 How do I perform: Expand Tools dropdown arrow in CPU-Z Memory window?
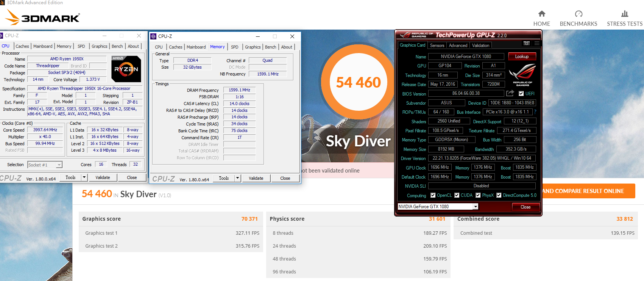[x=237, y=178]
